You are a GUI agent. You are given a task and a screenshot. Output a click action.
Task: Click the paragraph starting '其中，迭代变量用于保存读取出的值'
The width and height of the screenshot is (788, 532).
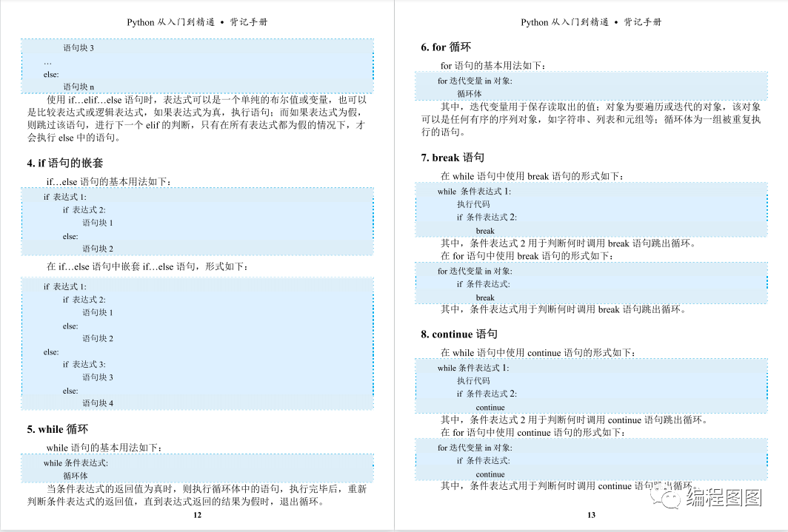point(591,119)
